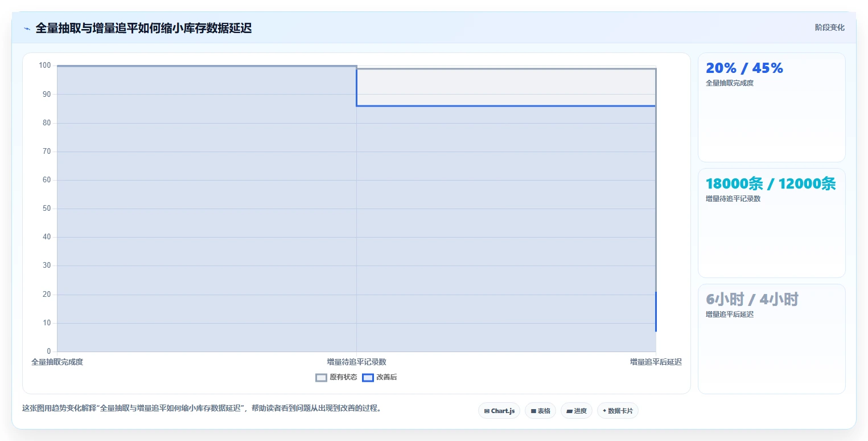Click the 20 y-axis tick label

(47, 295)
